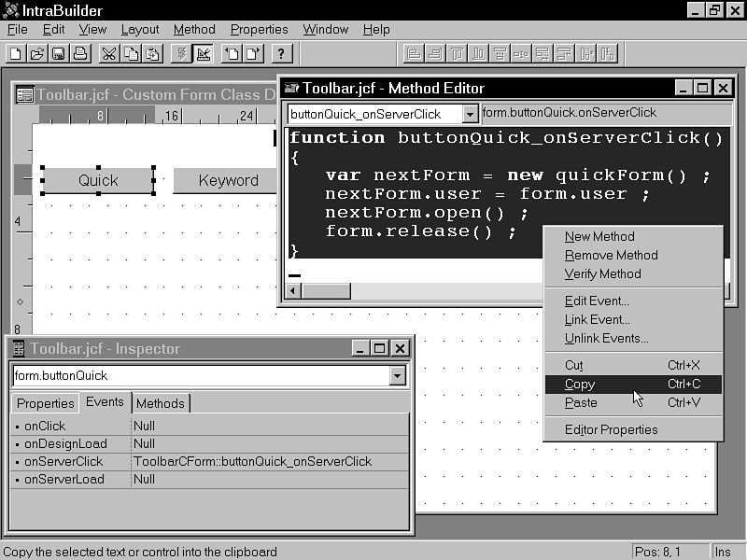Maximize the Inspector window
Screen dimensions: 747x560
(x=380, y=348)
